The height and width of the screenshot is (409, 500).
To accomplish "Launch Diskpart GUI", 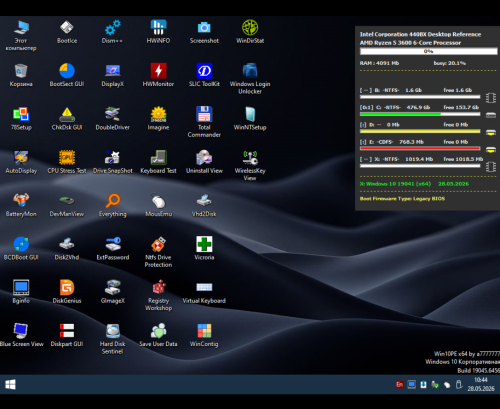I will tap(67, 335).
